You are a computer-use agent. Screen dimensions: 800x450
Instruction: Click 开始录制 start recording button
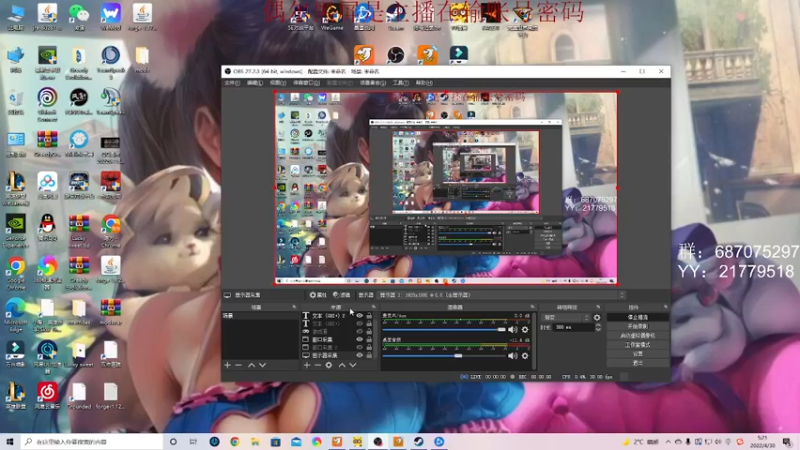click(638, 327)
